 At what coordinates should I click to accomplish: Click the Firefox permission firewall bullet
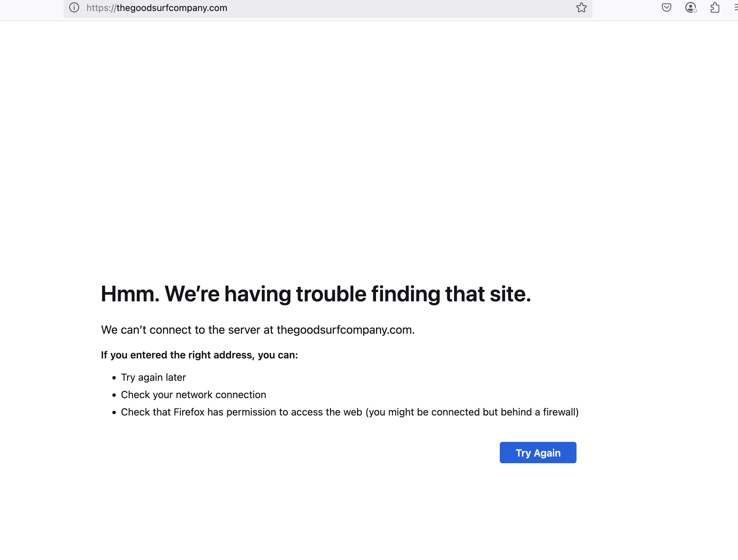click(349, 412)
